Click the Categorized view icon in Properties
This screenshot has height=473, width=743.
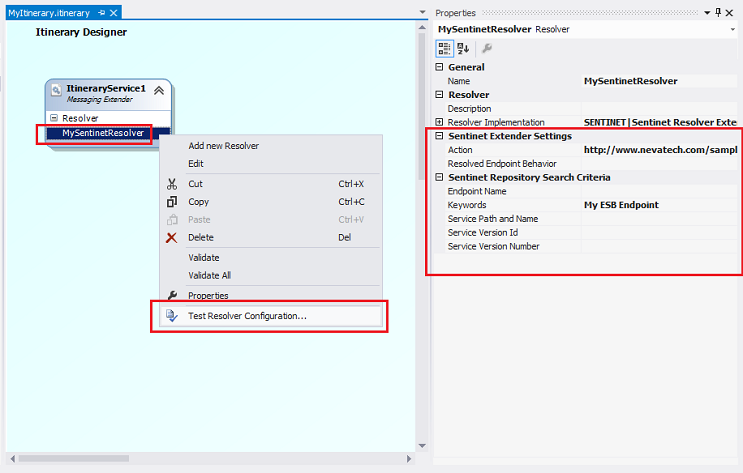click(445, 47)
